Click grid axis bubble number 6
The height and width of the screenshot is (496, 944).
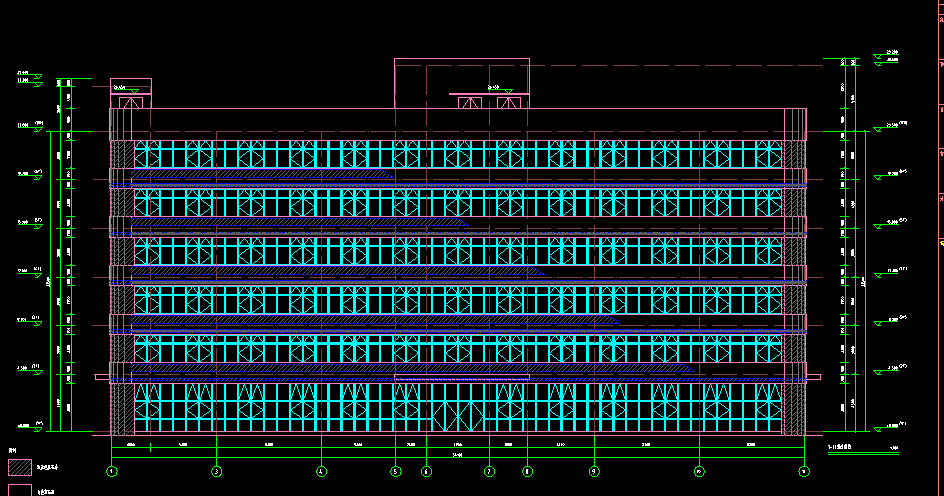tap(427, 470)
